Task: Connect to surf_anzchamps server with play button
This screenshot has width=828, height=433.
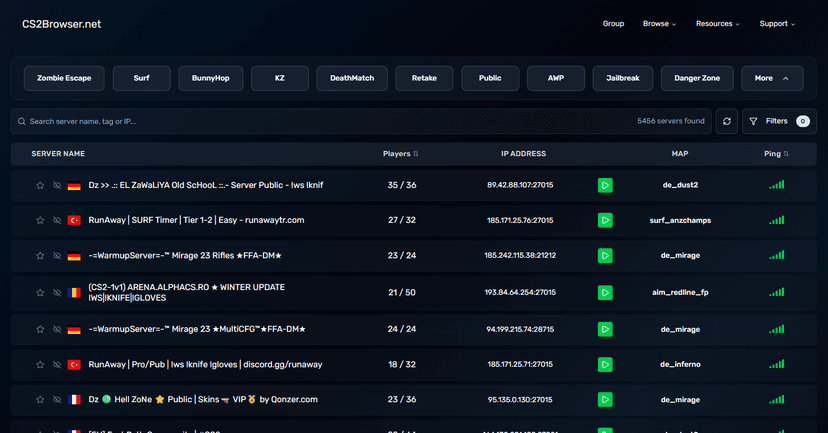Action: [605, 220]
